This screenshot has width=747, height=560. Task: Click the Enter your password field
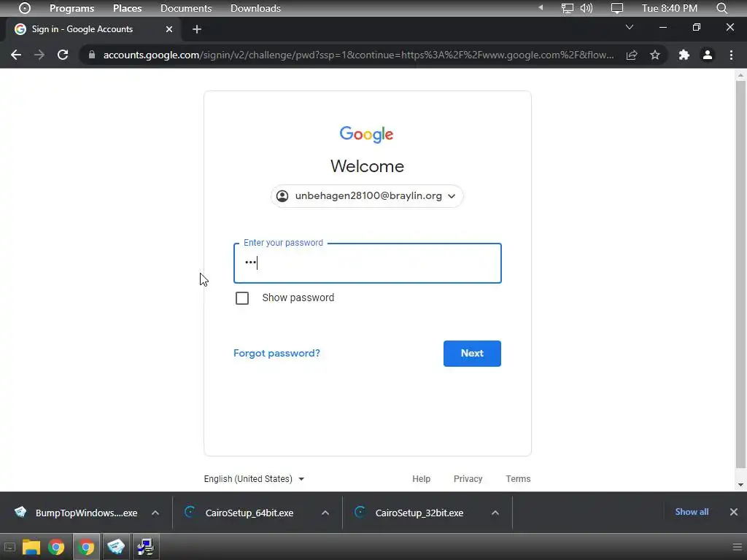tap(368, 263)
